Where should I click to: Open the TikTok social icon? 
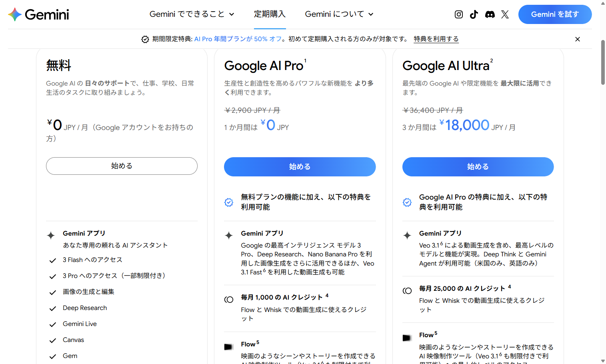click(x=474, y=14)
